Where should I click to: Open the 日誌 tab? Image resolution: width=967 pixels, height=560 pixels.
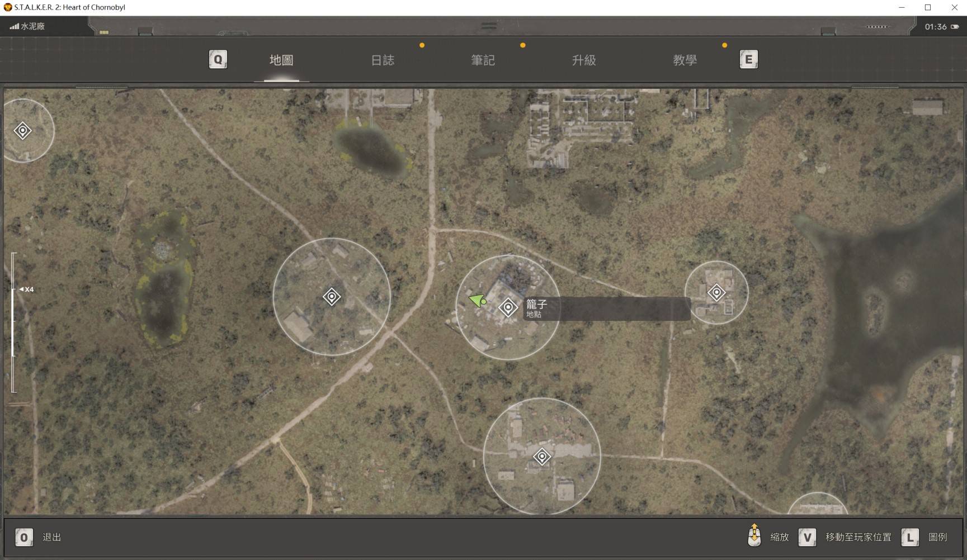[x=383, y=60]
